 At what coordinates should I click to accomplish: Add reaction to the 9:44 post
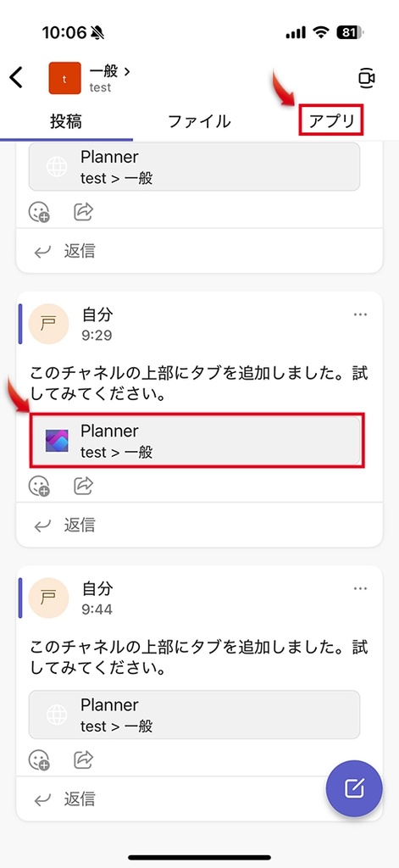pyautogui.click(x=39, y=760)
